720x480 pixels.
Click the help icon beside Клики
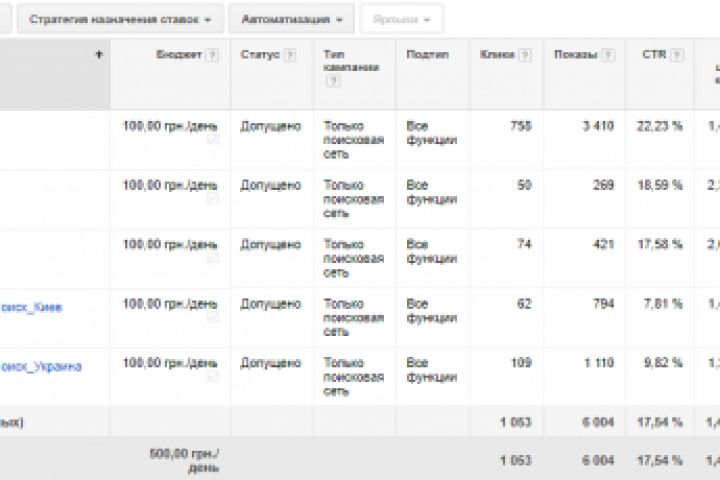click(x=526, y=55)
